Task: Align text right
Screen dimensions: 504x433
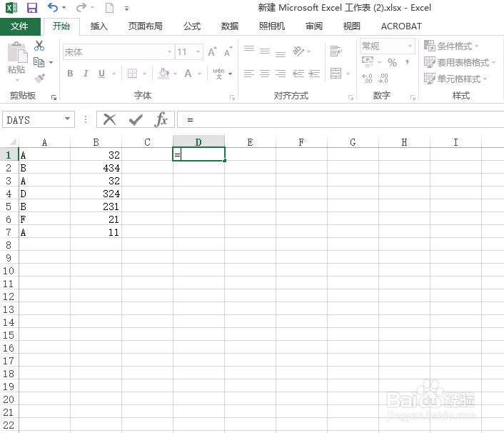Action: pos(281,74)
